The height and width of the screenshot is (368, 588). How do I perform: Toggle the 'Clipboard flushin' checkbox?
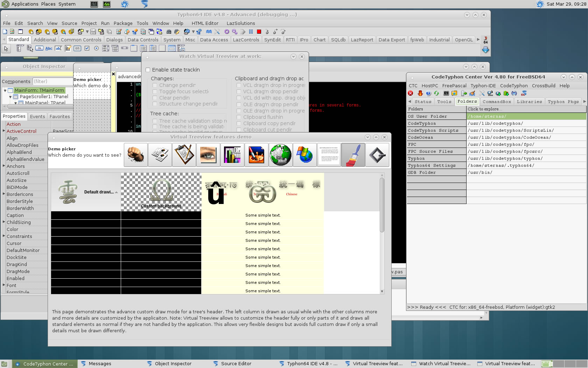(x=239, y=117)
